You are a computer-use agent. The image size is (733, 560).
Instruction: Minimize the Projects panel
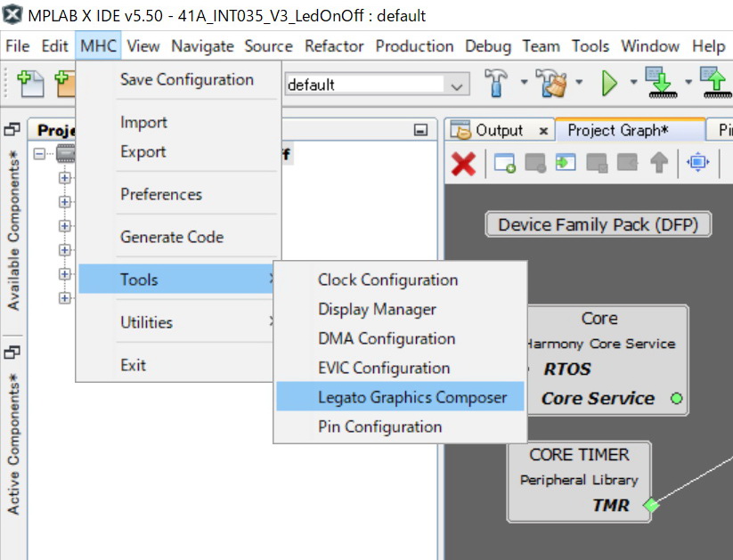tap(421, 130)
